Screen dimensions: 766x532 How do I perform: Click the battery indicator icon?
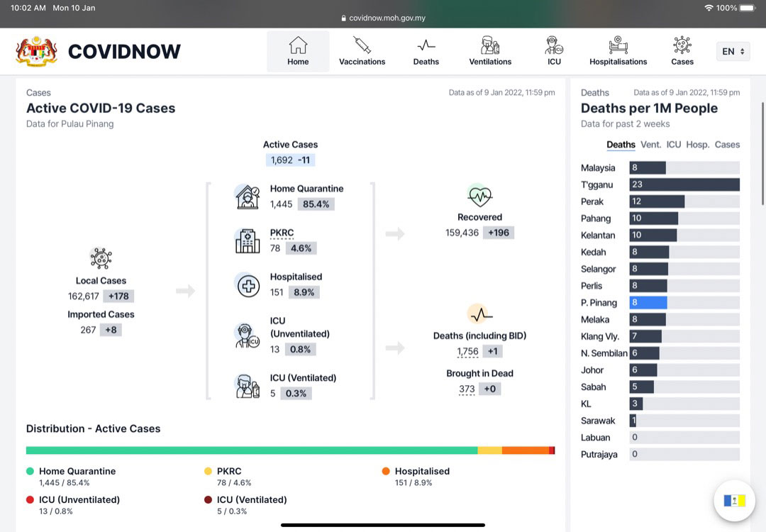click(x=748, y=8)
